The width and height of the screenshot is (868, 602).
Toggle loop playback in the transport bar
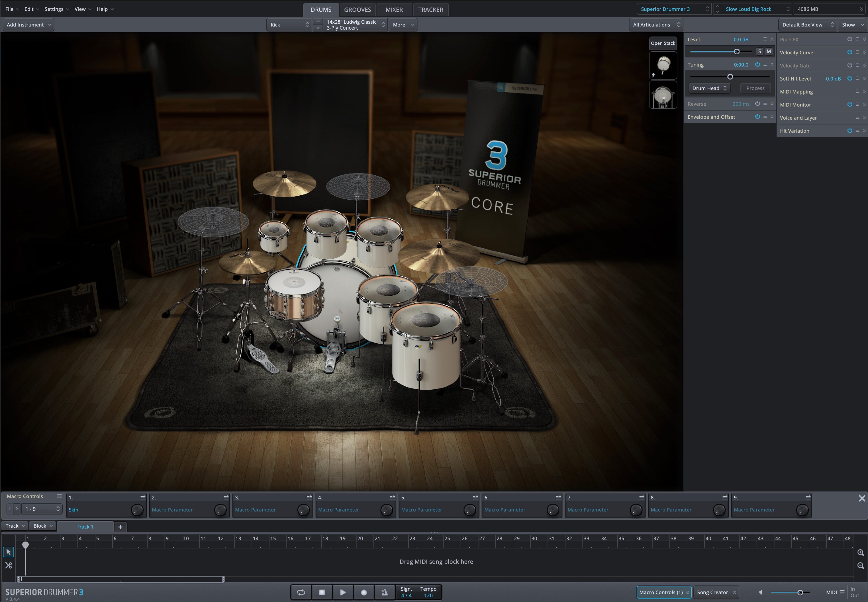[x=301, y=592]
